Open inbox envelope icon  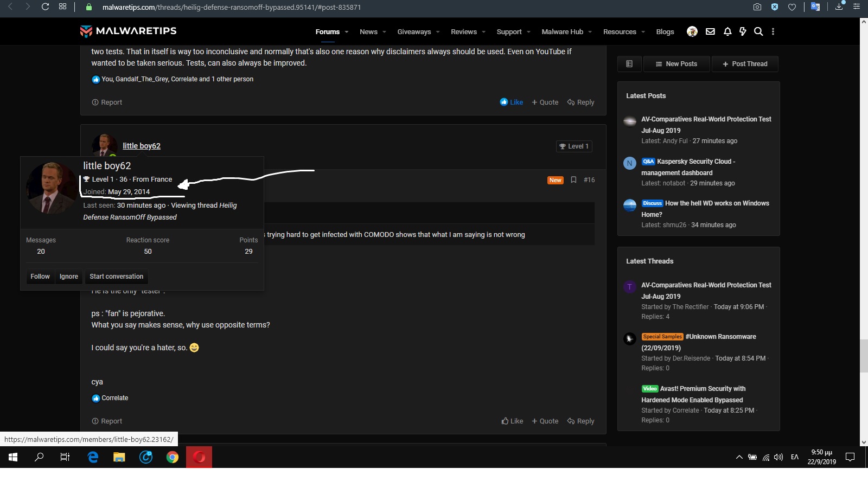710,31
